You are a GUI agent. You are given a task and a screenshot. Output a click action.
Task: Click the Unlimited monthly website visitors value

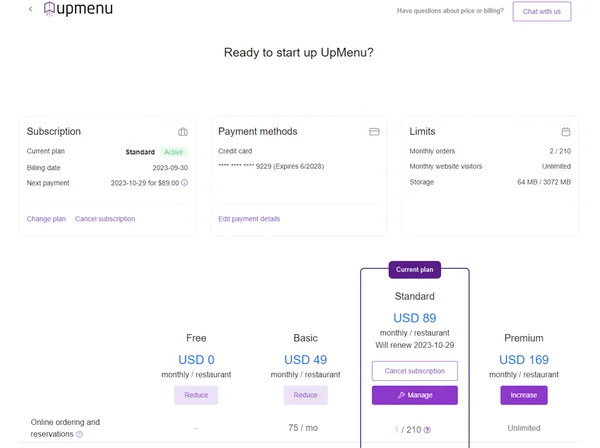point(556,166)
